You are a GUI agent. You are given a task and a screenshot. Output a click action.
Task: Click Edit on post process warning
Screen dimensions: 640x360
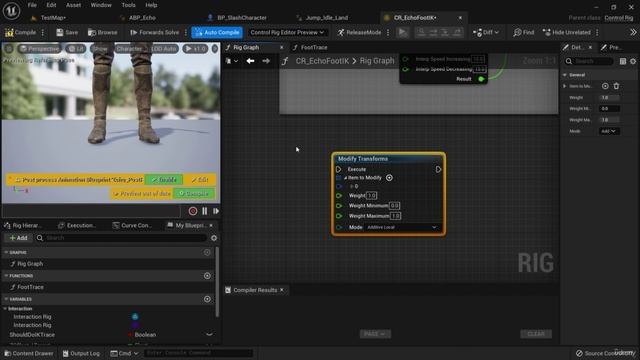point(200,180)
